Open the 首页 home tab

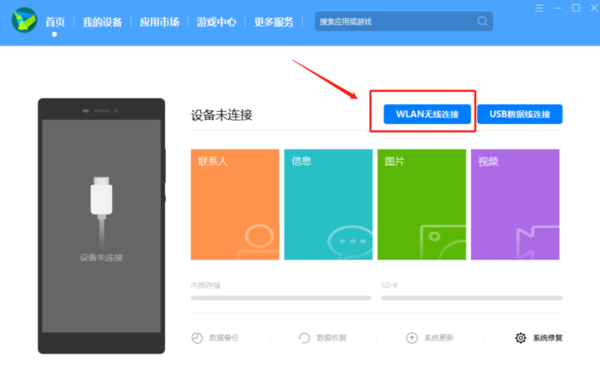tap(55, 22)
